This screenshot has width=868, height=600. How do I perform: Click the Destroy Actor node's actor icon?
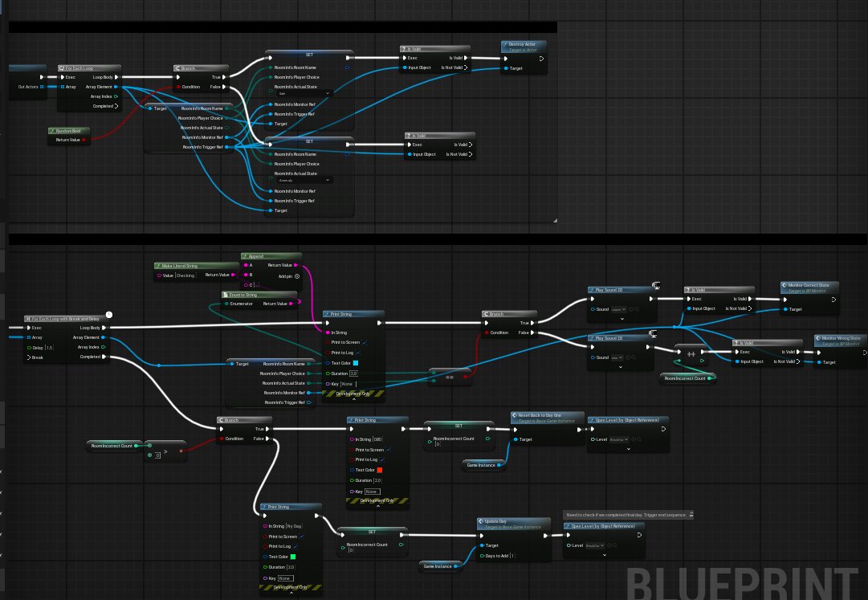pyautogui.click(x=507, y=43)
